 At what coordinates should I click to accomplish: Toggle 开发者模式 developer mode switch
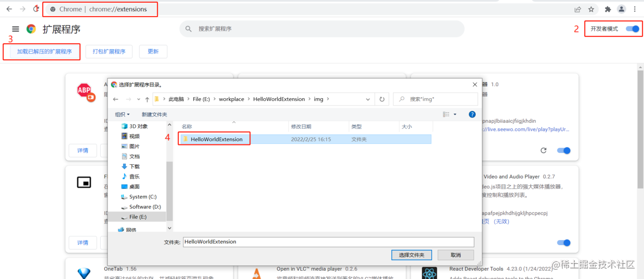pos(633,29)
